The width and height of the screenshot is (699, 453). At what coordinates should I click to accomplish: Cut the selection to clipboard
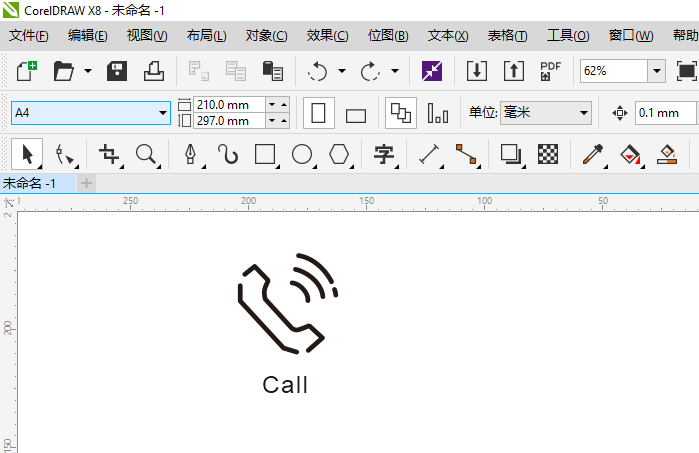(199, 71)
